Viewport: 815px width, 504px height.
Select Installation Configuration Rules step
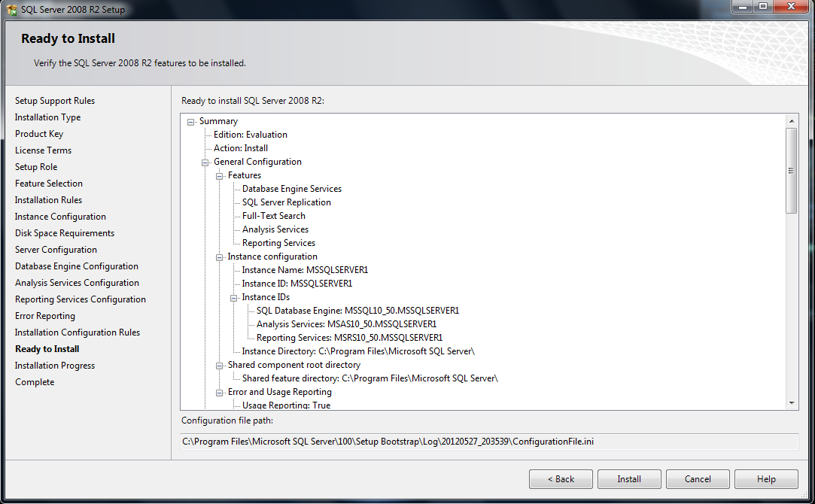(78, 332)
